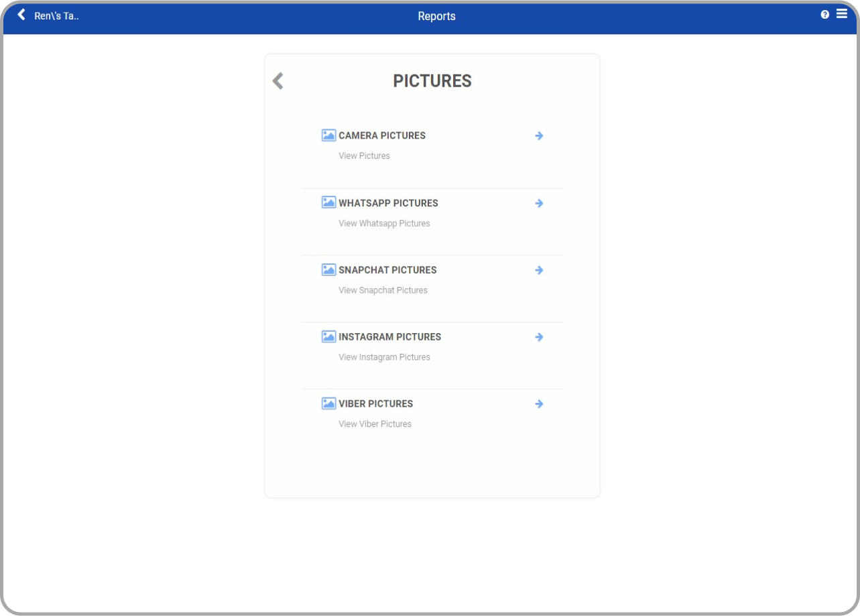Click the Instagram Pictures image icon
The height and width of the screenshot is (616, 860).
328,336
